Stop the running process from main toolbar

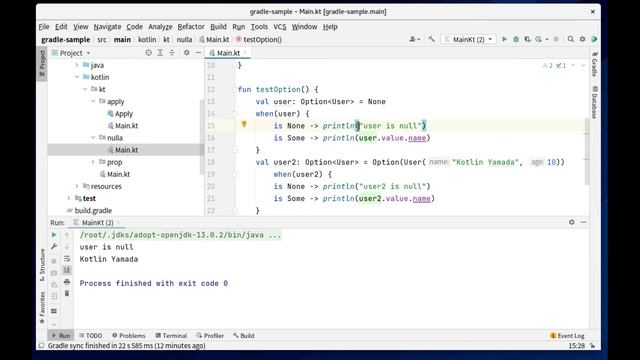(x=556, y=39)
